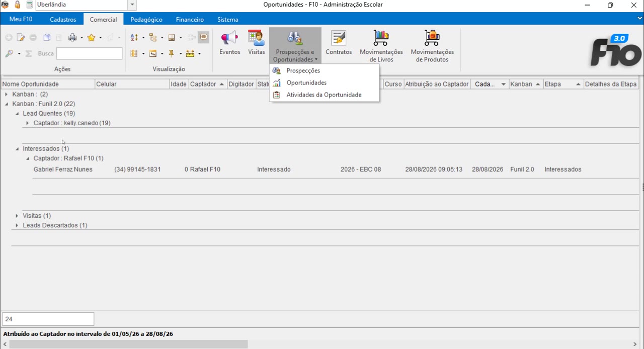Image resolution: width=644 pixels, height=349 pixels.
Task: Open Contratos button
Action: (x=339, y=43)
